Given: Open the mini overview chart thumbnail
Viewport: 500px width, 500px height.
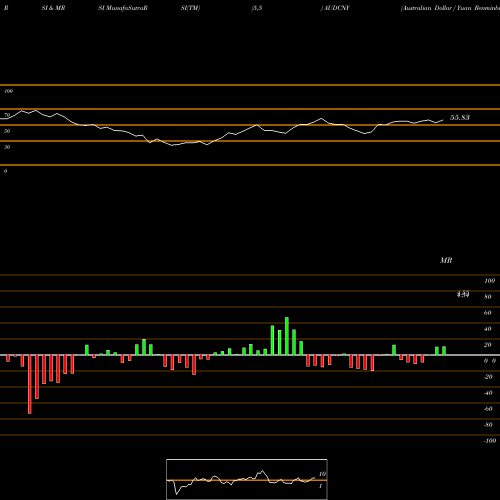Looking at the screenshot, I should click(247, 479).
